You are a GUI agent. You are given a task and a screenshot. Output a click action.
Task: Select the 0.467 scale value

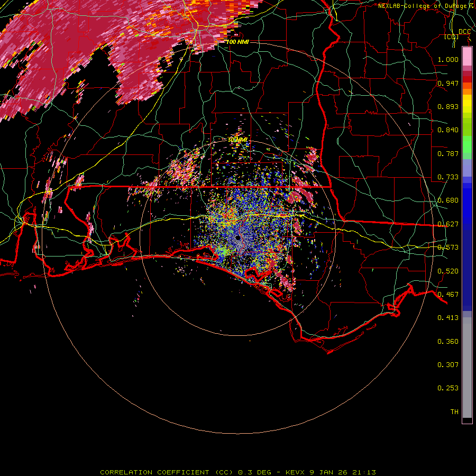coord(448,295)
